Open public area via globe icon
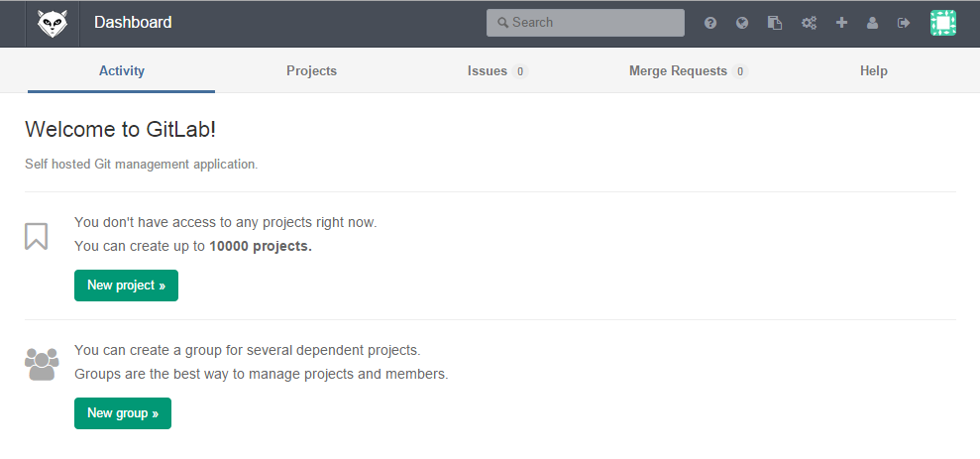 click(742, 23)
